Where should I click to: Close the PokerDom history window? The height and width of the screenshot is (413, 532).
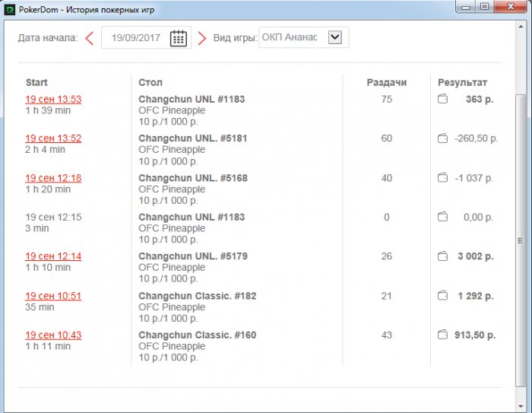(510, 7)
